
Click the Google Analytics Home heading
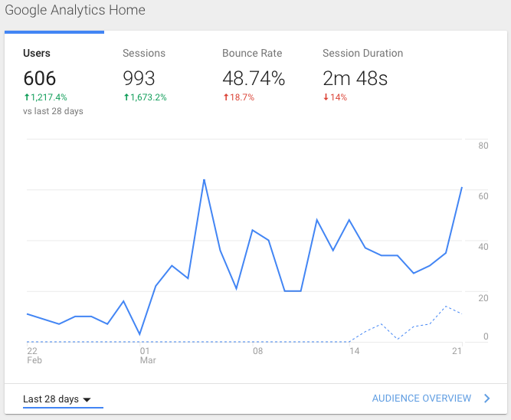coord(75,10)
